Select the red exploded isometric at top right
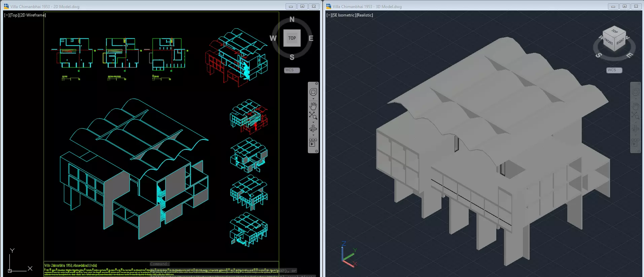644x277 pixels. [236, 57]
